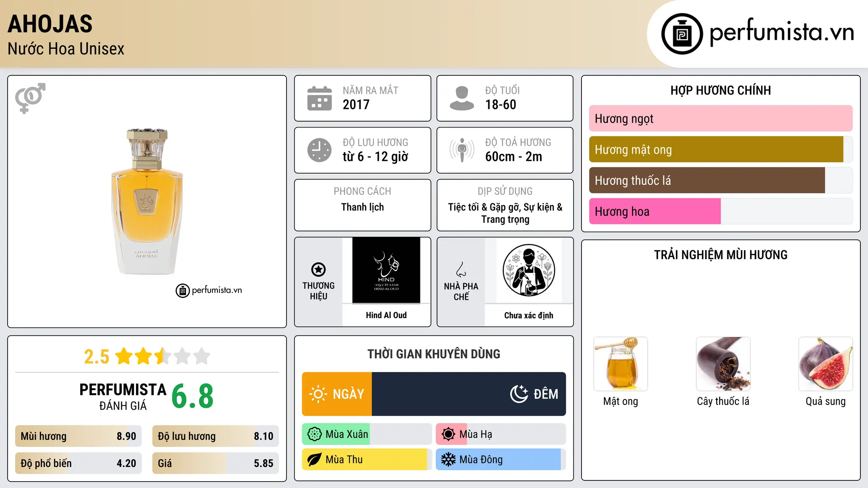868x488 pixels.
Task: Click the Hương hoa accord bar
Action: point(721,211)
